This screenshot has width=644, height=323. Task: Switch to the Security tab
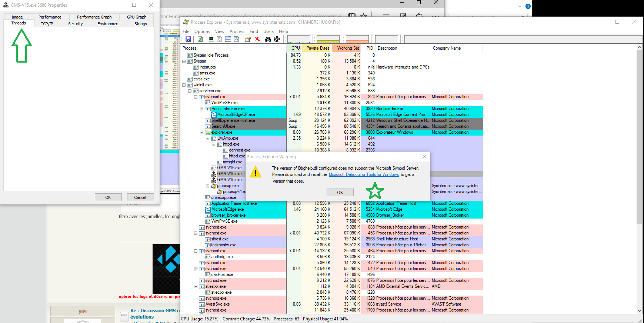point(76,24)
